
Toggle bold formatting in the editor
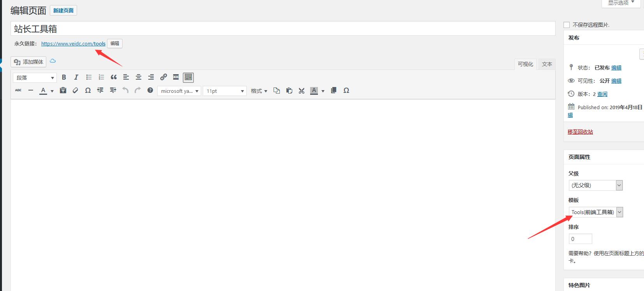(x=64, y=77)
